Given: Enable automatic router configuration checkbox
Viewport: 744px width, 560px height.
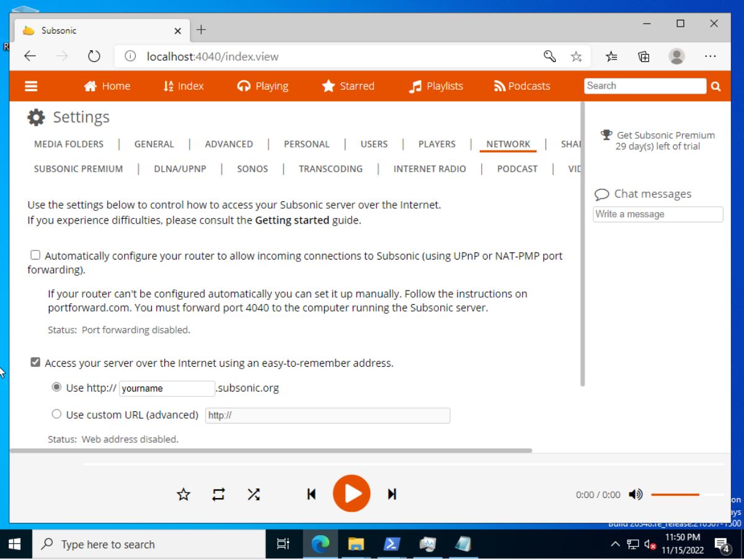Looking at the screenshot, I should 35,255.
